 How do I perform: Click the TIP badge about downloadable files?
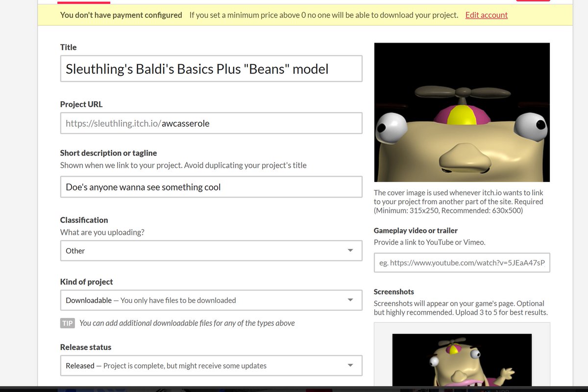coord(67,323)
